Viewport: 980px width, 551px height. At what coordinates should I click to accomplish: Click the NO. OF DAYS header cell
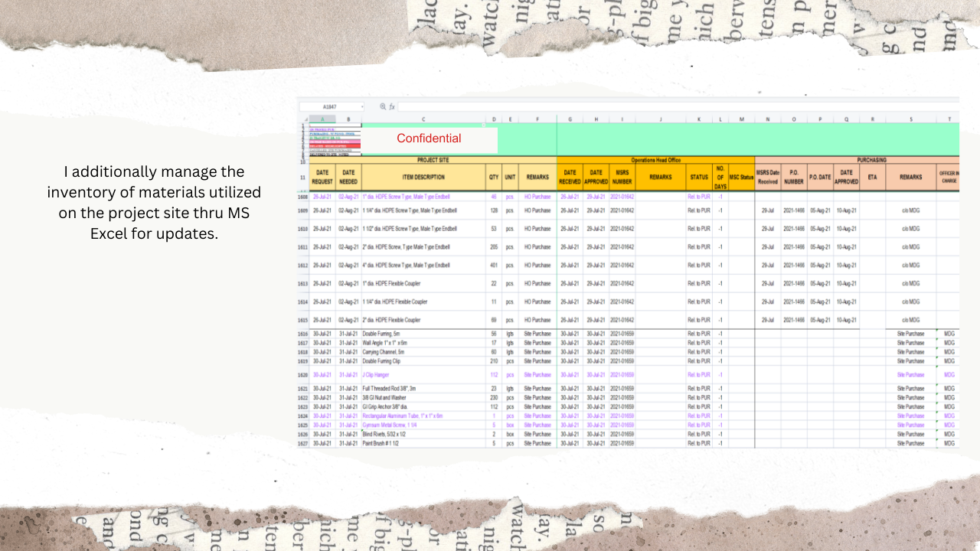coord(720,177)
